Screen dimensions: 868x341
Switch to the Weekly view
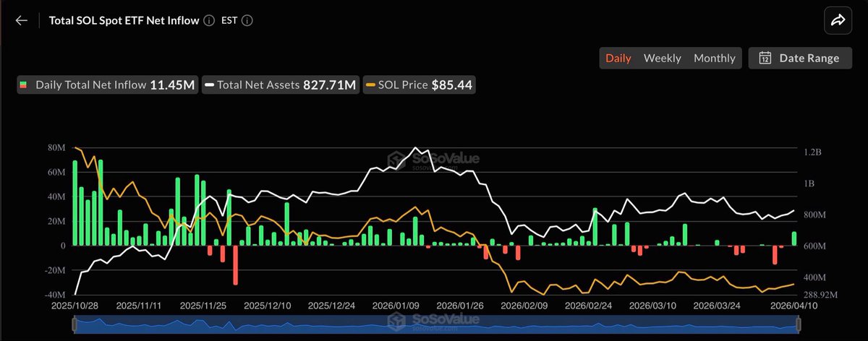pos(662,59)
